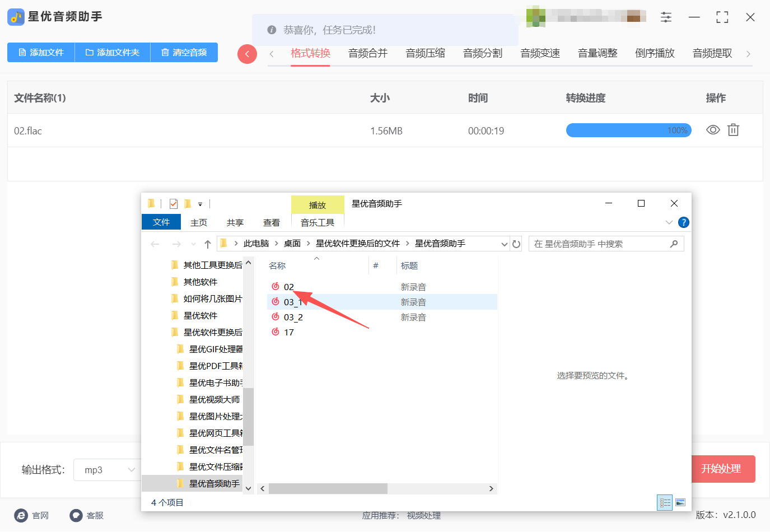Open the 输出格式 mp3 dropdown

click(x=106, y=470)
